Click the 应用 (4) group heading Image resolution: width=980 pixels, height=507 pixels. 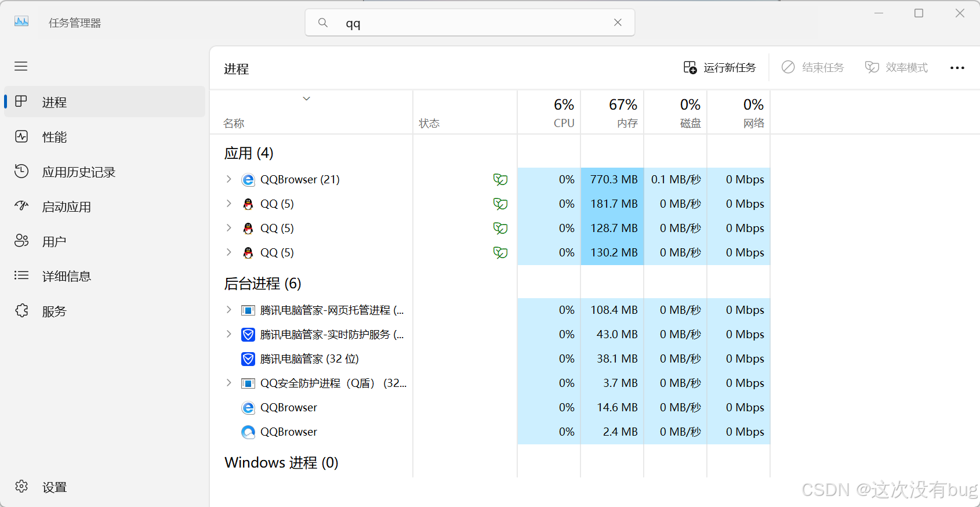click(x=249, y=153)
